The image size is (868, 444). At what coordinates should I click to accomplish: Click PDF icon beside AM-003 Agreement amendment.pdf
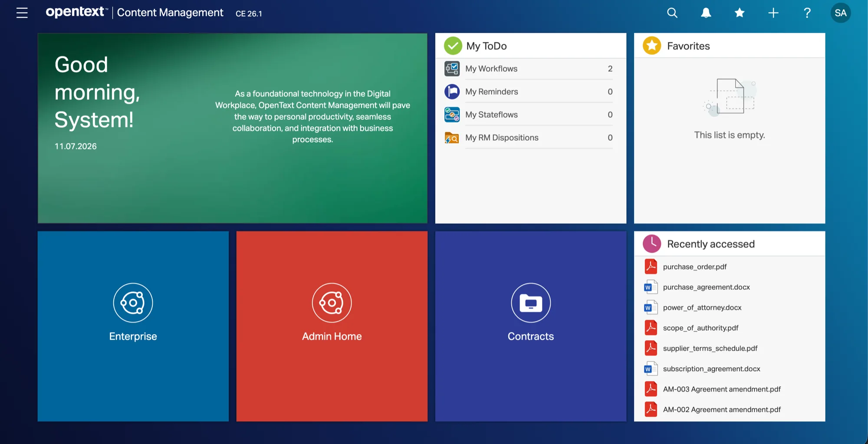coord(651,389)
